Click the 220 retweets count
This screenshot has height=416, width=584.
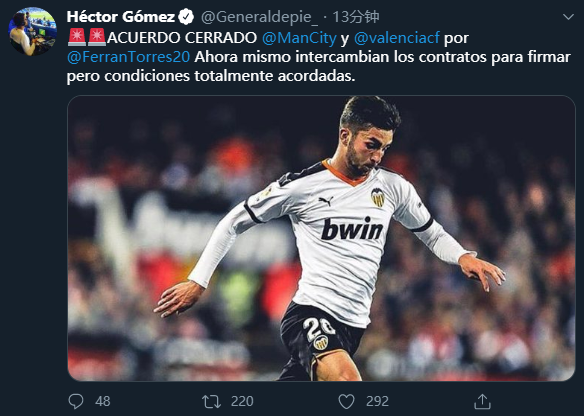pos(242,401)
